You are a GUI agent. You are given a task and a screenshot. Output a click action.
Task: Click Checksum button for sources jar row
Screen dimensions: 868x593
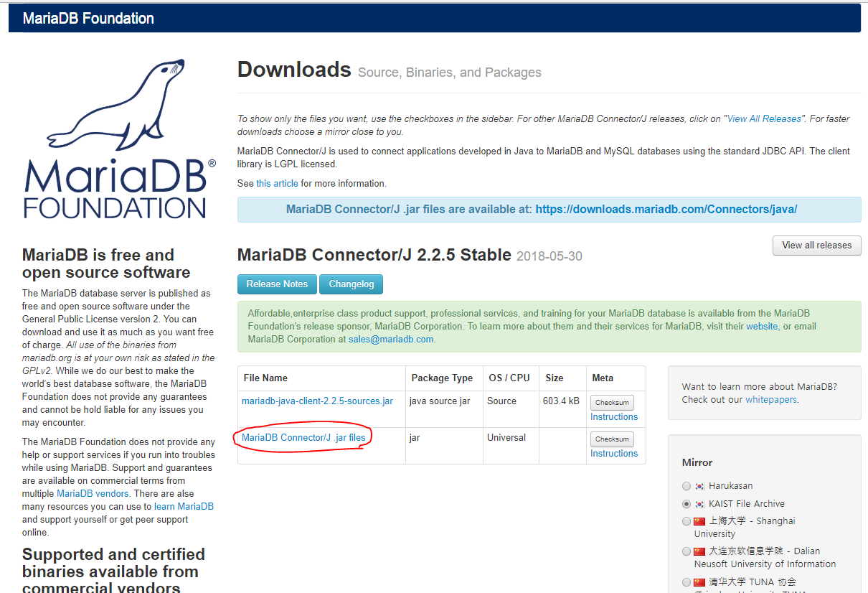(x=612, y=403)
